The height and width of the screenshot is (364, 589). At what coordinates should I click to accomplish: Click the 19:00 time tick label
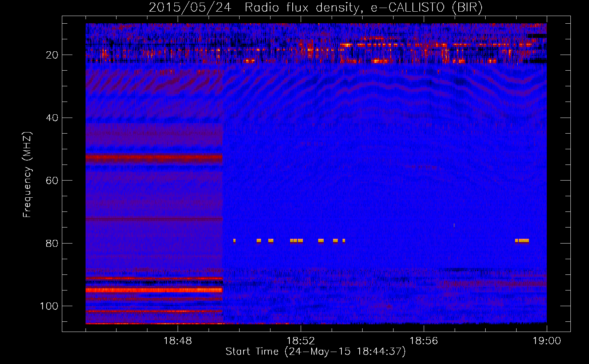pos(547,341)
